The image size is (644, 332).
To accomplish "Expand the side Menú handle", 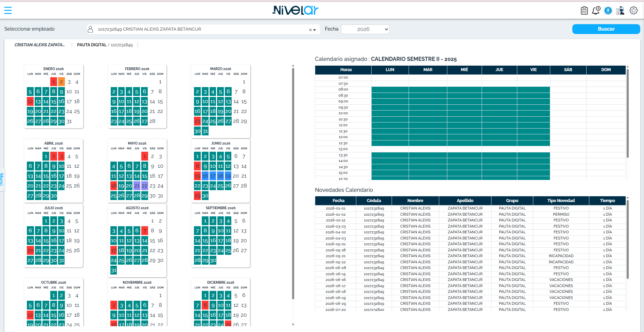I will tap(2, 179).
